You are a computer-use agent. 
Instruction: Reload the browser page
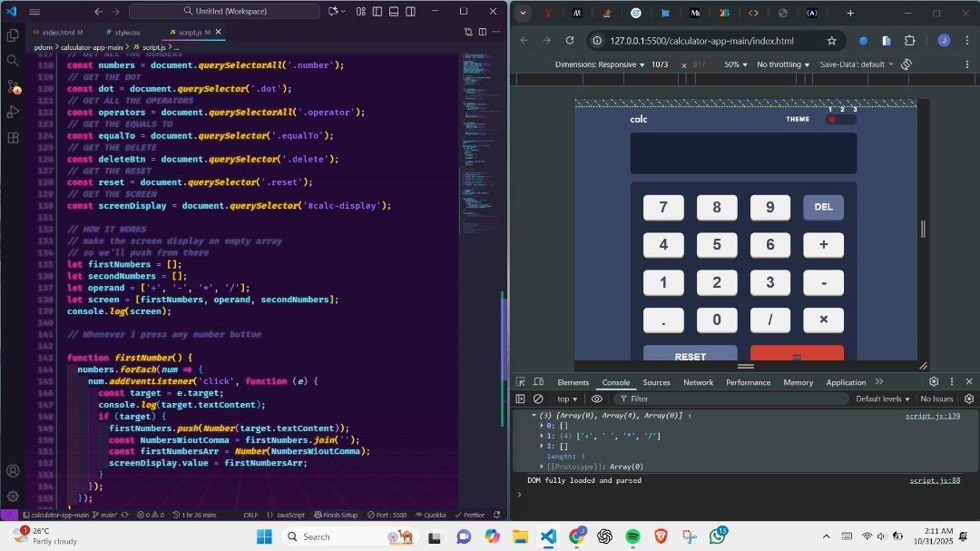click(x=569, y=41)
